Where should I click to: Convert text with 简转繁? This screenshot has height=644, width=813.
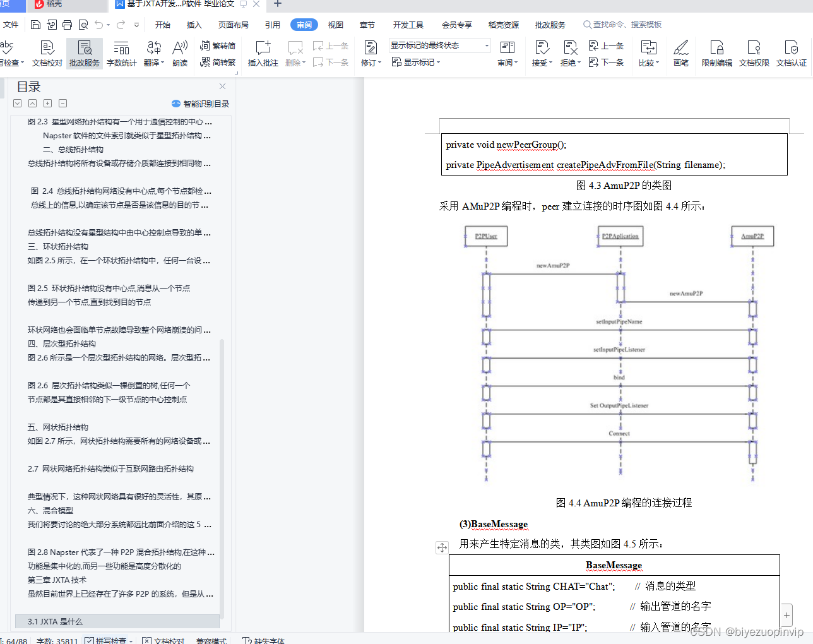[218, 62]
